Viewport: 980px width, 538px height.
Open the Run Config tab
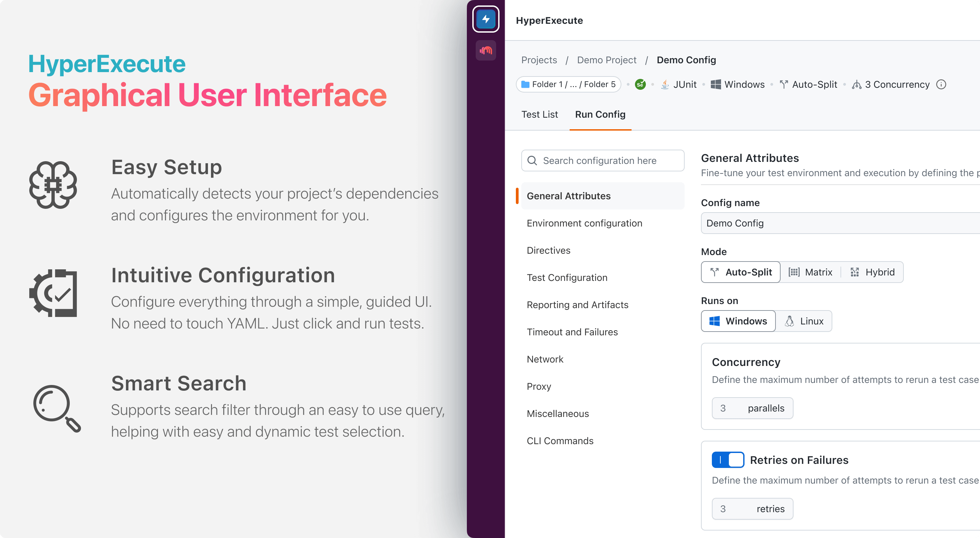pos(600,115)
